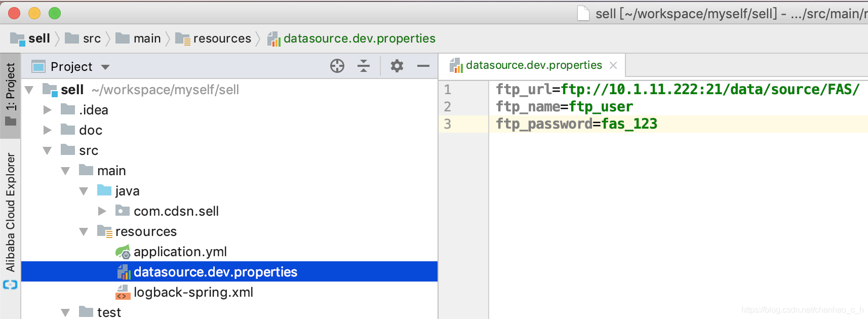The height and width of the screenshot is (319, 868).
Task: Click the com.cdsn.sell package icon
Action: [123, 211]
